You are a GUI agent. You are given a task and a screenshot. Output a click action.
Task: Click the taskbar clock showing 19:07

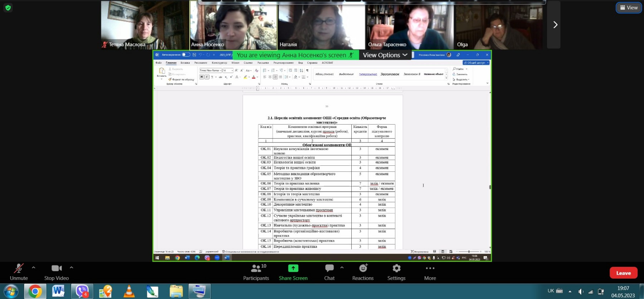623,291
